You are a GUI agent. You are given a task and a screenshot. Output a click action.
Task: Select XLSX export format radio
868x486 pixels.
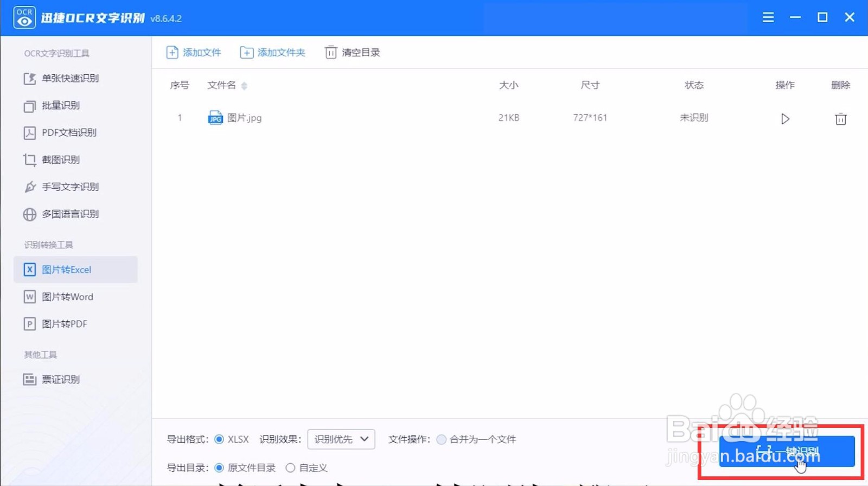coord(219,439)
